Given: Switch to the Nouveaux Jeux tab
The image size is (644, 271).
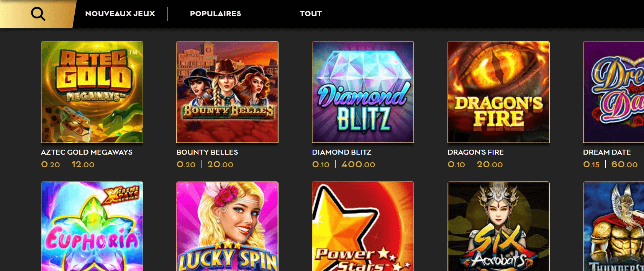Looking at the screenshot, I should 120,14.
